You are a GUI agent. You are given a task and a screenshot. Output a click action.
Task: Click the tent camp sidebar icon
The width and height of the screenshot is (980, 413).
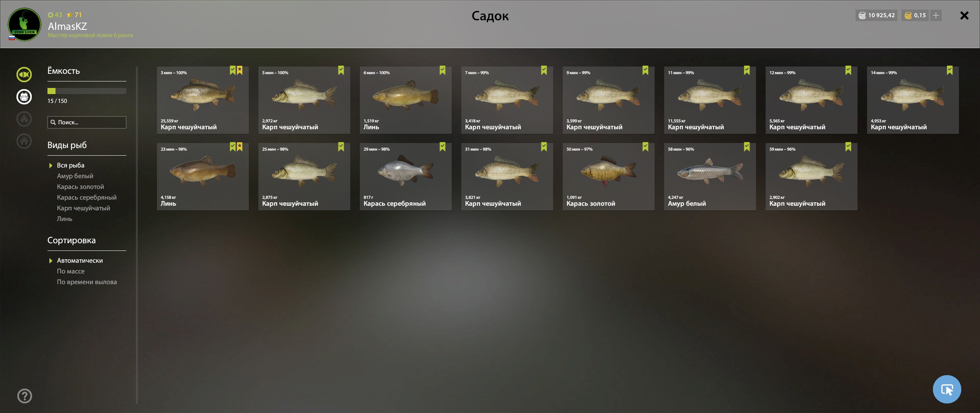(x=24, y=119)
